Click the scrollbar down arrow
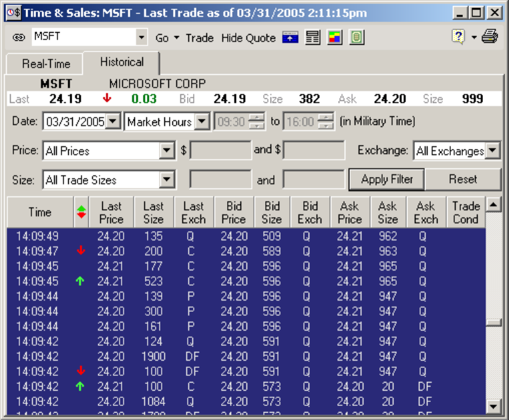The image size is (509, 420). [494, 406]
